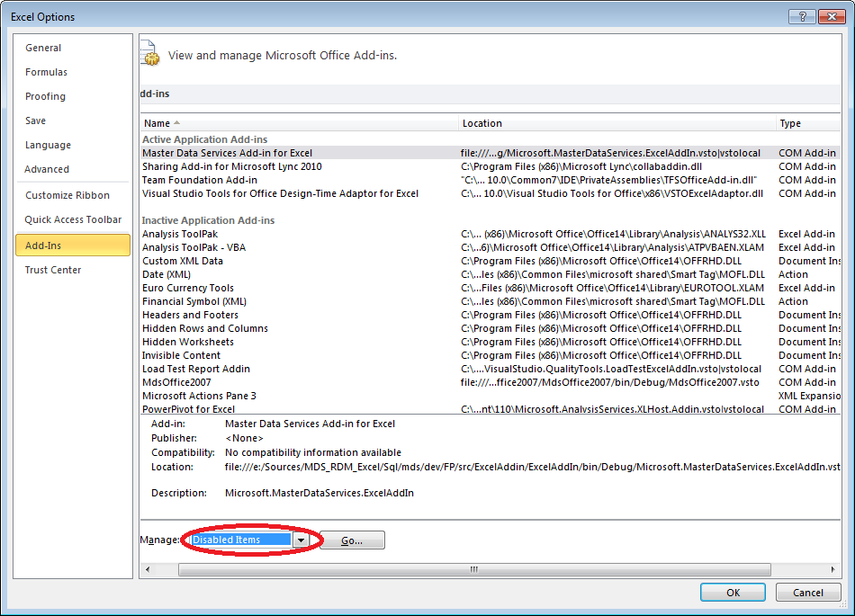
Task: Select Hidden Worksheets row
Action: coord(490,342)
